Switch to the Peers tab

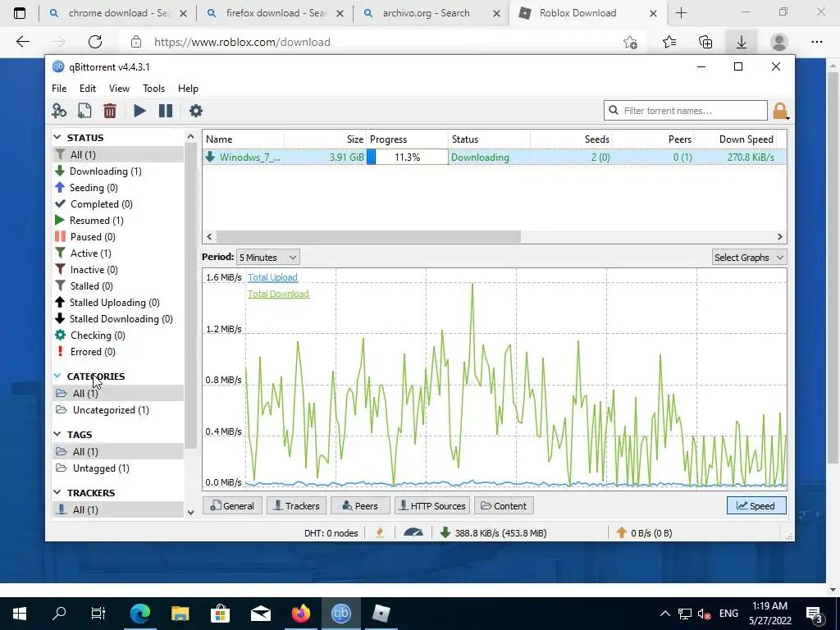360,505
